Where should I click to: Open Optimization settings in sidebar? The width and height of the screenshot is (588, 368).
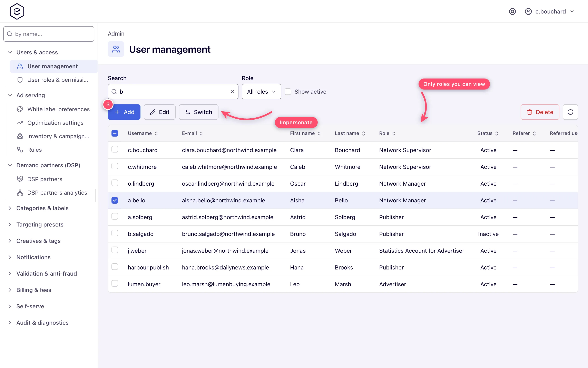(x=54, y=123)
